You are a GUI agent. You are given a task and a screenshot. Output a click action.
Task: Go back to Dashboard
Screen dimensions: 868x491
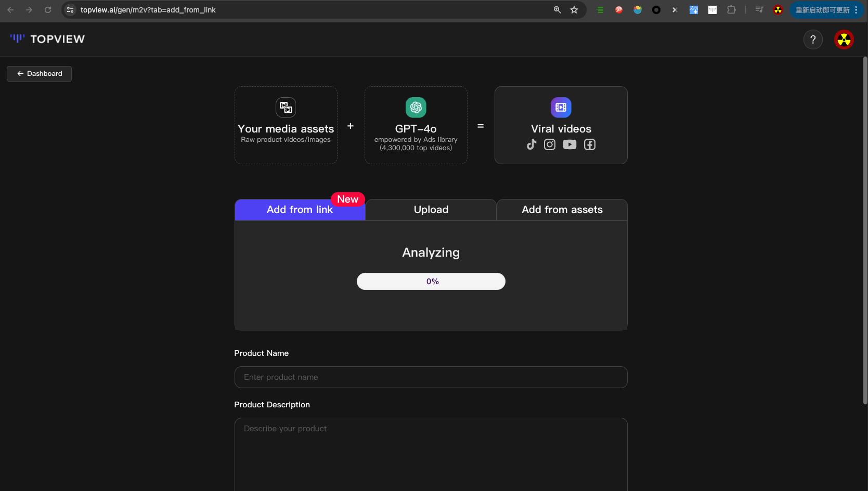click(39, 74)
